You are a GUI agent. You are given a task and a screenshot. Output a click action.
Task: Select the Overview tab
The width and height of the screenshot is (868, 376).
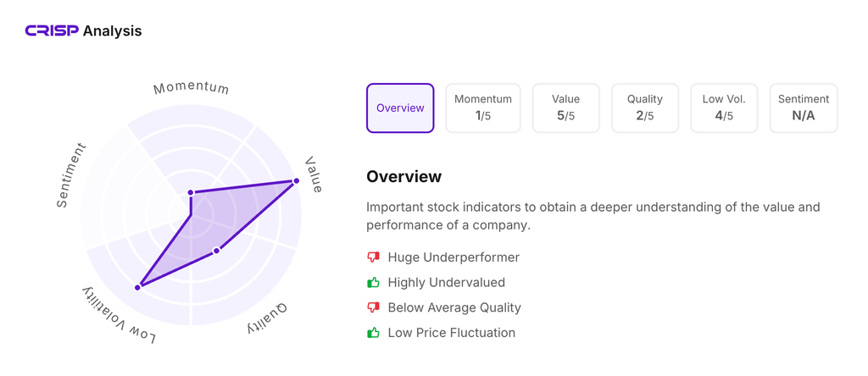pyautogui.click(x=400, y=108)
